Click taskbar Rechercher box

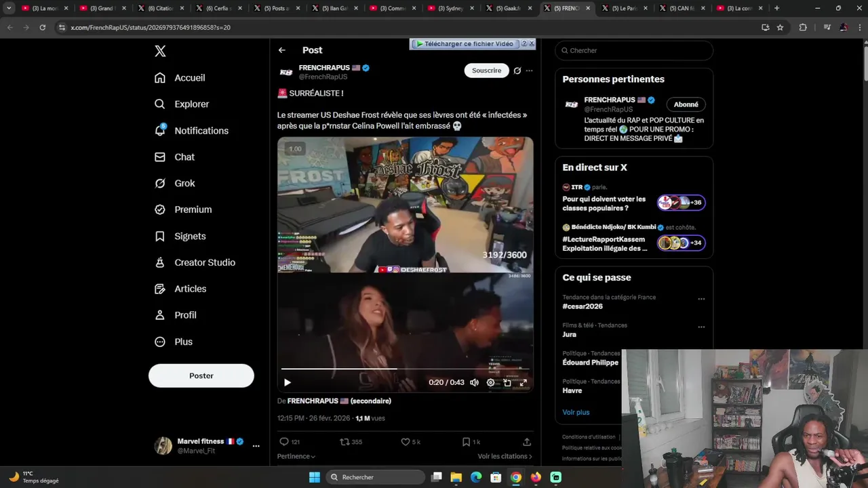375,477
